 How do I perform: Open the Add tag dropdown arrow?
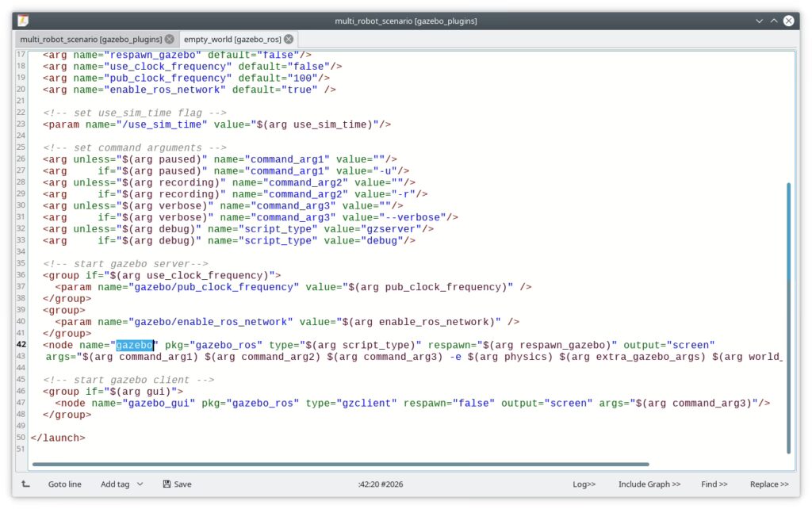(140, 484)
